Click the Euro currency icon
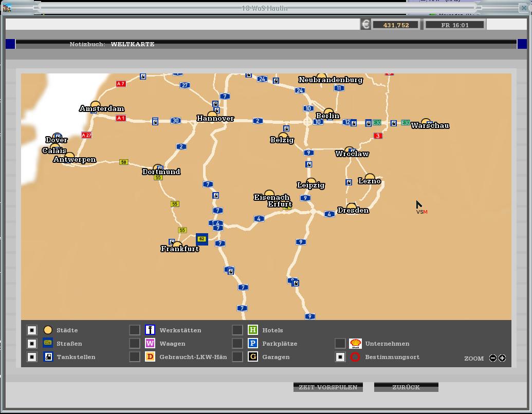Viewport: 532px width, 414px height. (365, 25)
